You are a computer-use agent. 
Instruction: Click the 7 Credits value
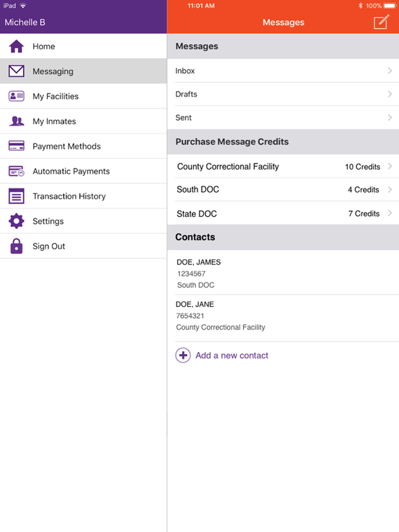point(364,213)
